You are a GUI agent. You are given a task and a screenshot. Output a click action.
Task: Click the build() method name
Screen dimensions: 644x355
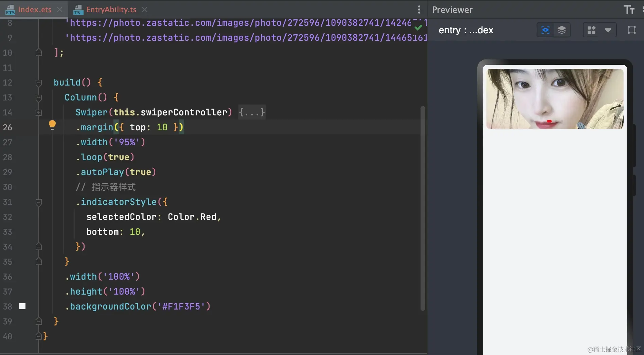click(67, 82)
